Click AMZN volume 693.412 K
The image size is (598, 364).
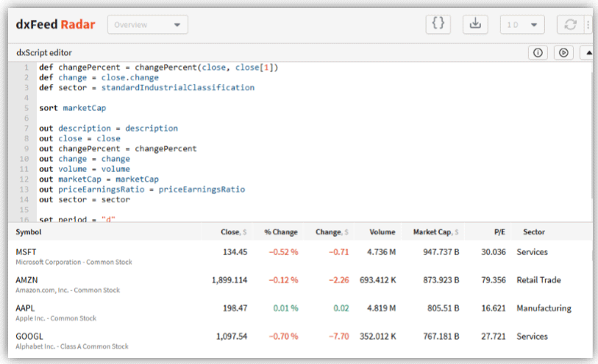tap(377, 280)
